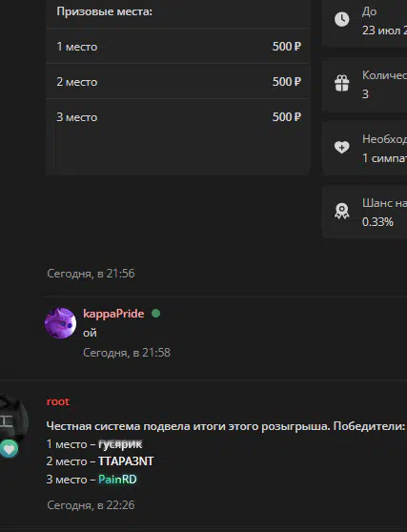Open winner PainRD's profile
Screen dimensions: 407x532
117,480
